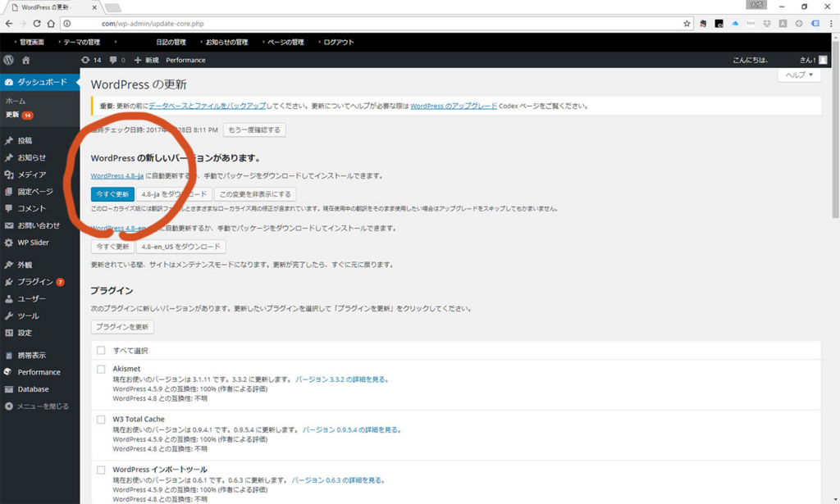Click この変更を非表示にする button
This screenshot has width=840, height=504.
pyautogui.click(x=256, y=194)
